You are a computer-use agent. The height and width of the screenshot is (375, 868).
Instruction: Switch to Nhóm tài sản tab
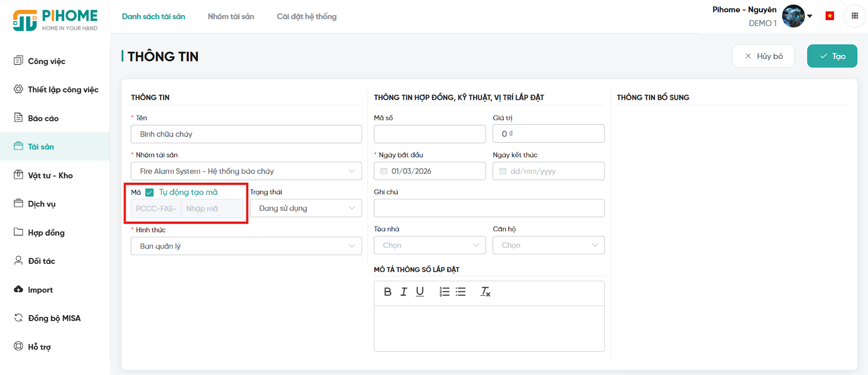(x=231, y=16)
